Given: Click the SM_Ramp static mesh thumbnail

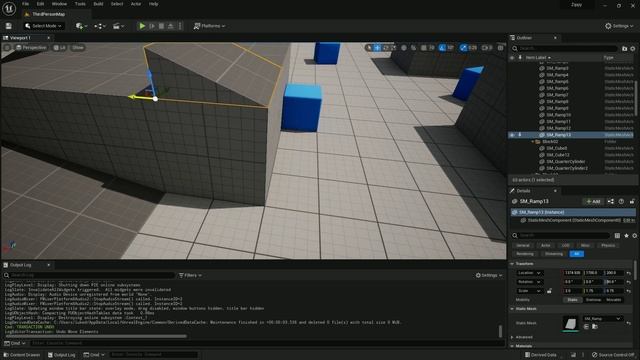Looking at the screenshot, I should [x=570, y=323].
